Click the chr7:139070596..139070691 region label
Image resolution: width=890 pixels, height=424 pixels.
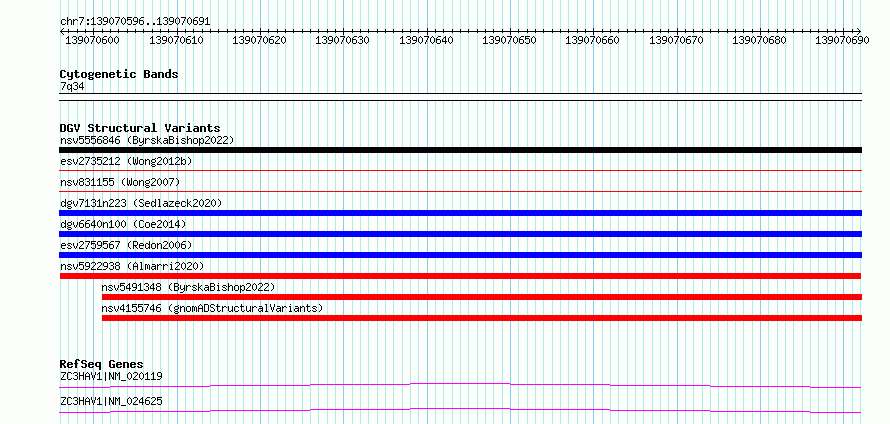pos(135,22)
